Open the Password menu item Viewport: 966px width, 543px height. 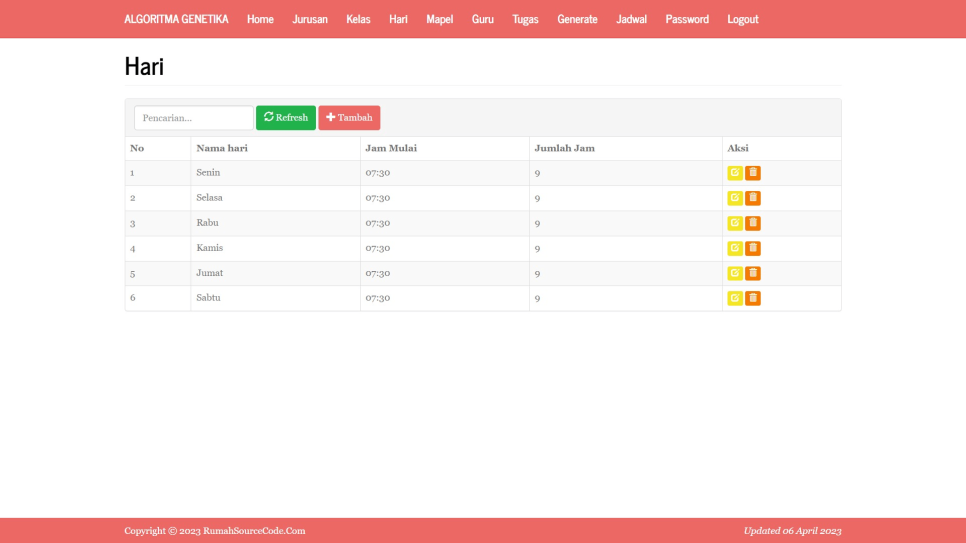pyautogui.click(x=687, y=19)
